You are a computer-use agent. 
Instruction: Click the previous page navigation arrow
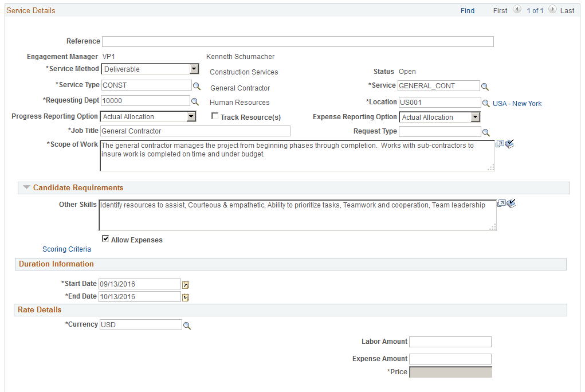click(x=517, y=9)
